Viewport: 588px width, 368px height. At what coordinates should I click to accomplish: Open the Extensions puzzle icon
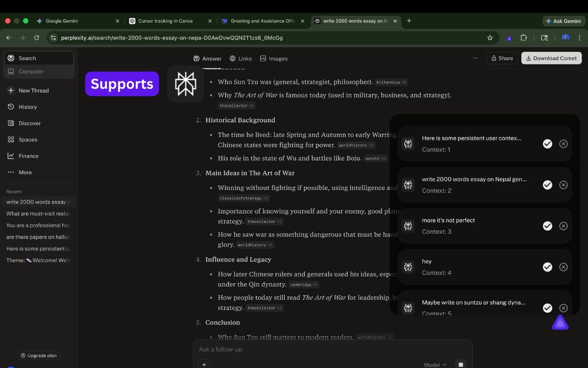[x=524, y=38]
